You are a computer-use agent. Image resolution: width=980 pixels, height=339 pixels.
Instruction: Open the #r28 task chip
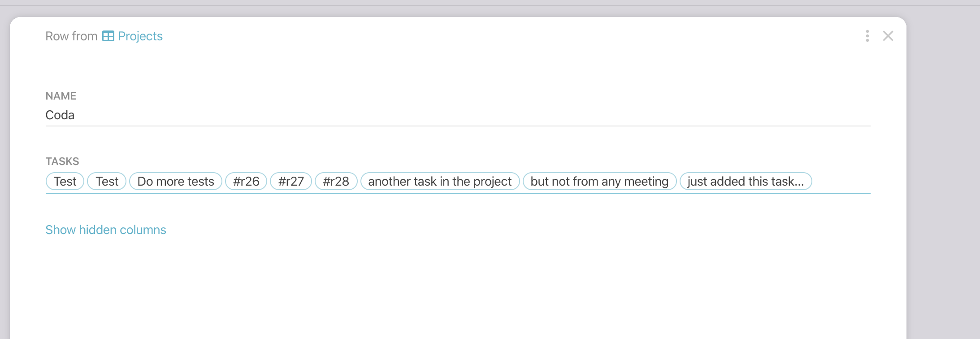336,182
